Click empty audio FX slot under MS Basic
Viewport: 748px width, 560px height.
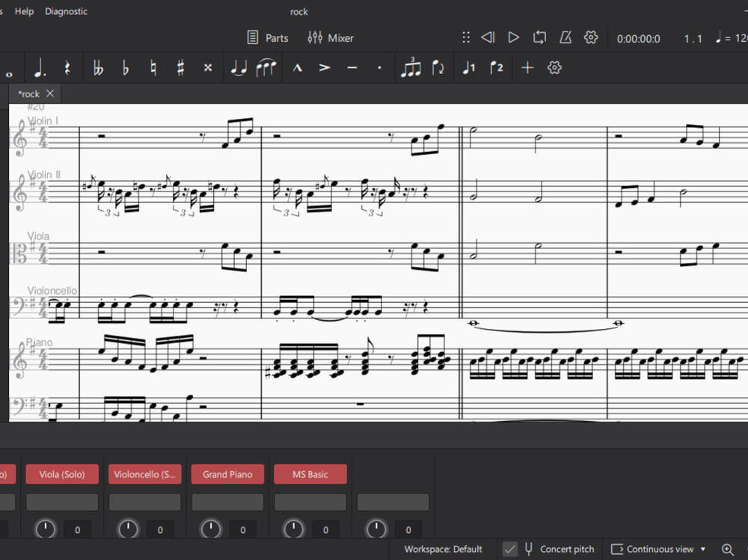[x=310, y=502]
